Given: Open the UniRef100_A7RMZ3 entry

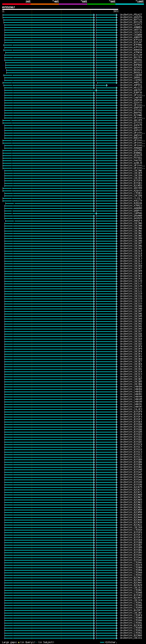Looking at the screenshot, I should pyautogui.click(x=131, y=206).
